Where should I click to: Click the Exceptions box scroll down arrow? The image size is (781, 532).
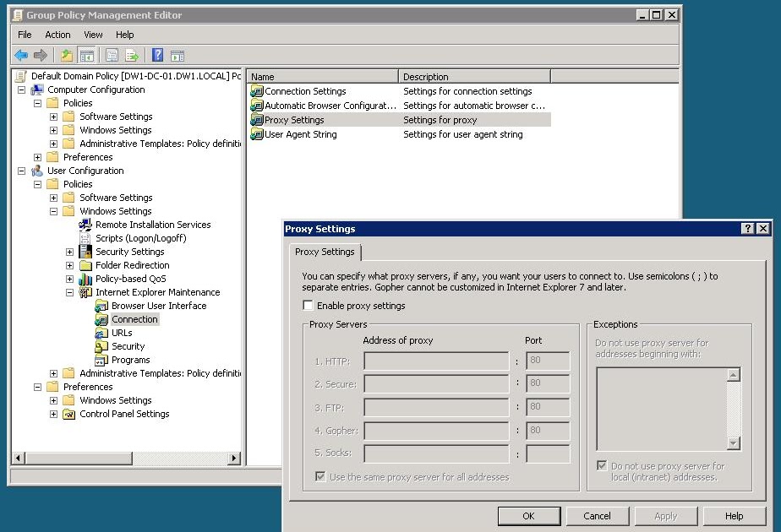coord(733,443)
